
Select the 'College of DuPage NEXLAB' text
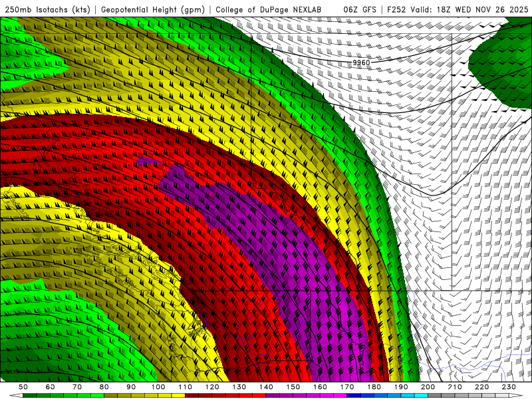click(268, 10)
